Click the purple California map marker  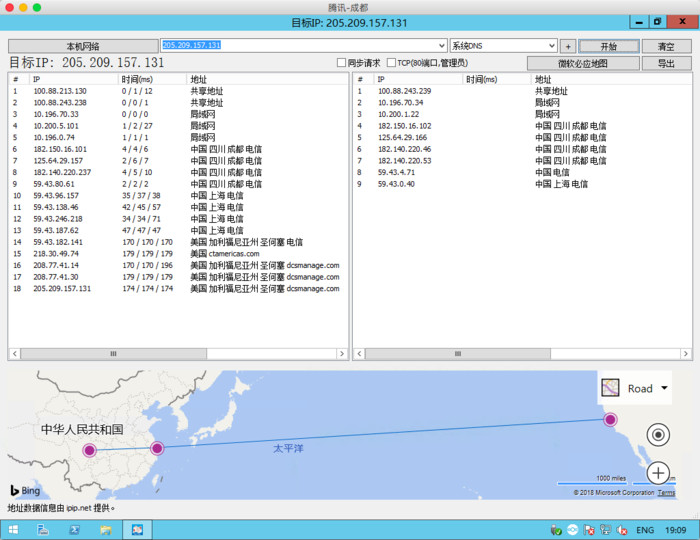point(610,420)
